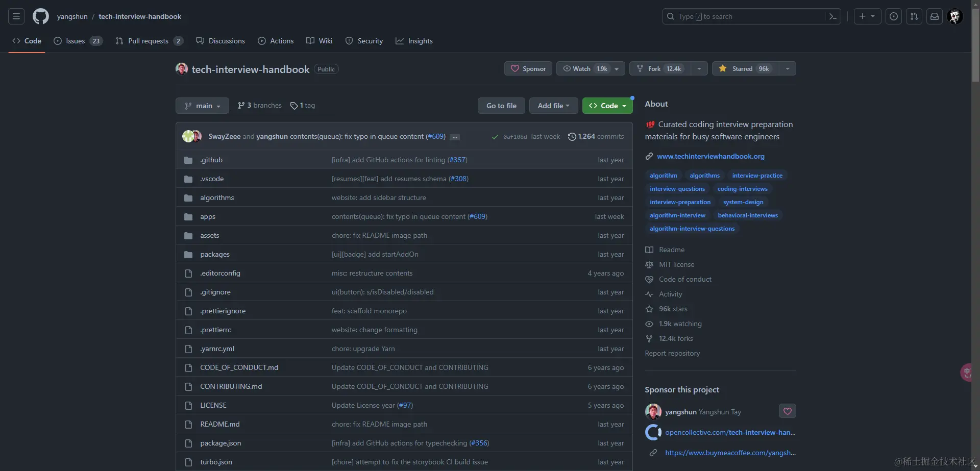Viewport: 980px width, 471px height.
Task: Click the Go to file button
Action: pos(501,106)
